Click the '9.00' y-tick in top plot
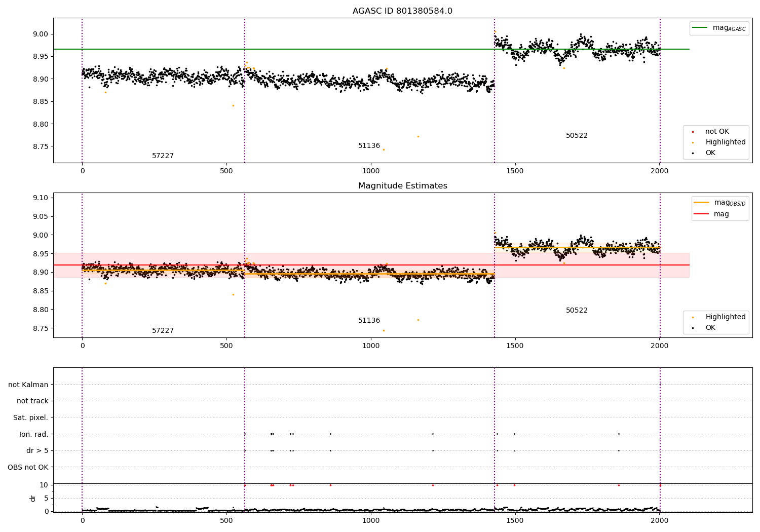Screen dimensions: 760x532 pos(40,34)
